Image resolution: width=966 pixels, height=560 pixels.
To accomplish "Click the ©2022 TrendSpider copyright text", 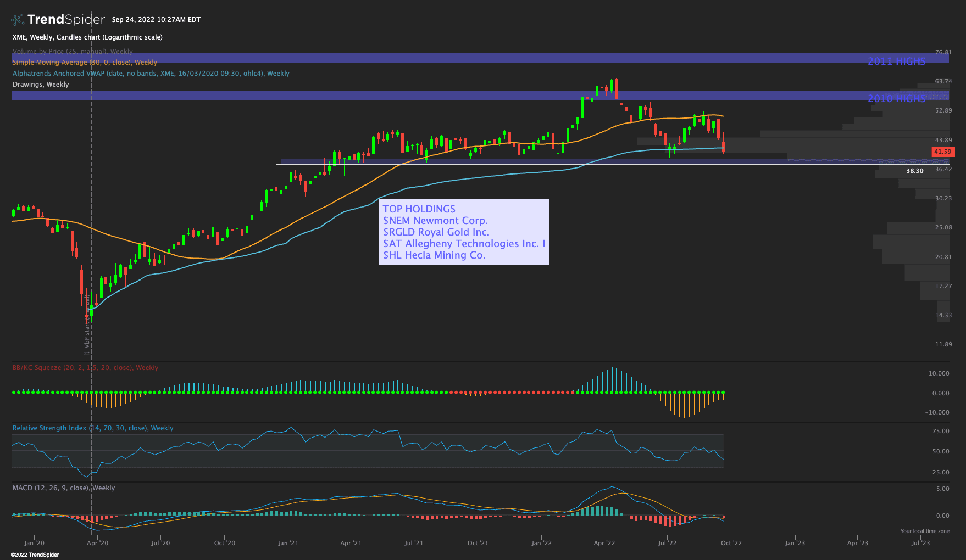I will click(x=35, y=555).
